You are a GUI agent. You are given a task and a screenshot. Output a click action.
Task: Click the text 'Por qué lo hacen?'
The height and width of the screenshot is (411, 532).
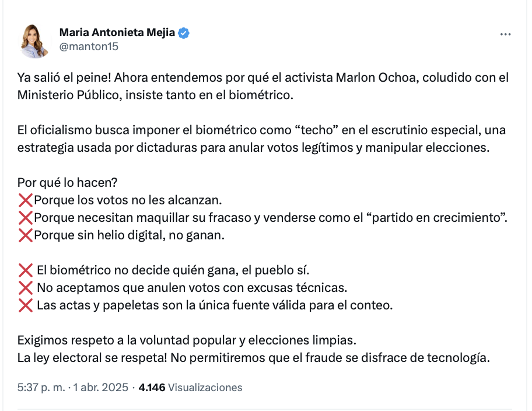pyautogui.click(x=67, y=183)
